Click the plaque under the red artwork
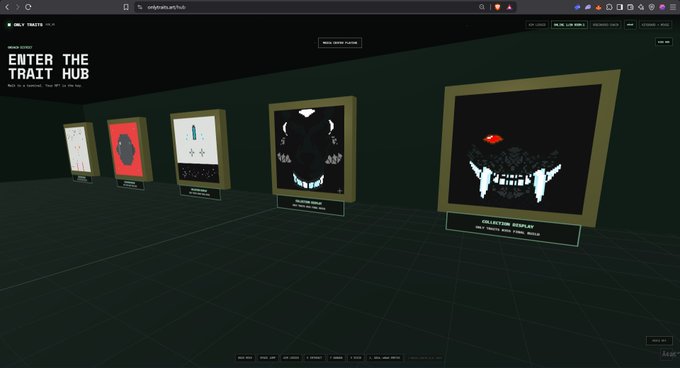 130,184
